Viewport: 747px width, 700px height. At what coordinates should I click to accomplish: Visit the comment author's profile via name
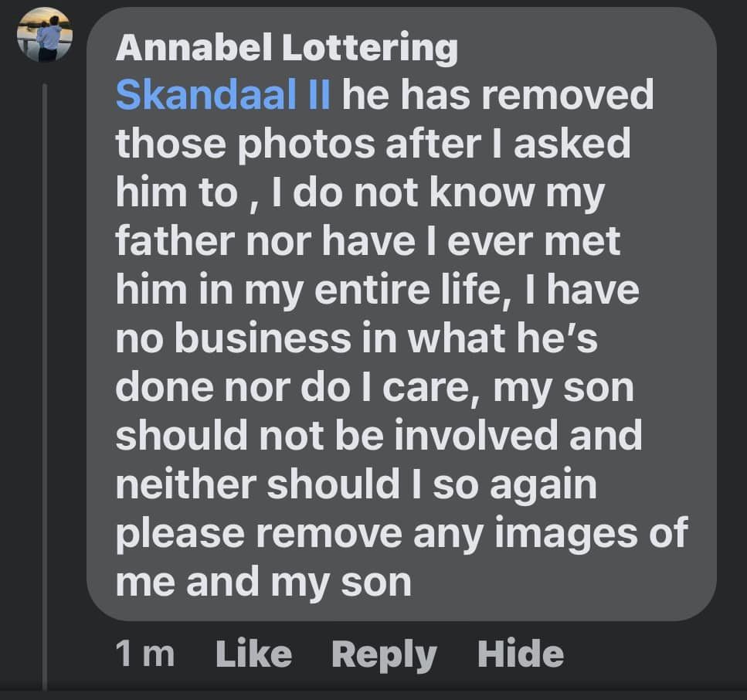(286, 49)
